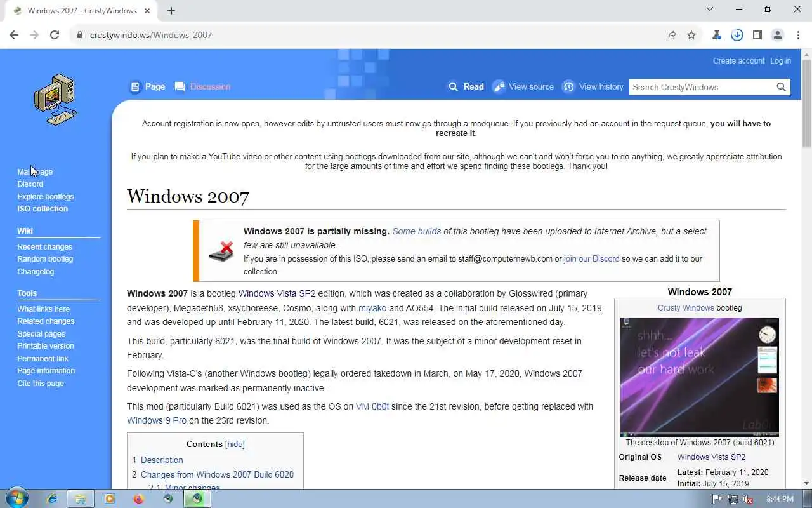Screen dimensions: 812x508
Task: Open the downloads toolbar icon
Action: pos(737,35)
